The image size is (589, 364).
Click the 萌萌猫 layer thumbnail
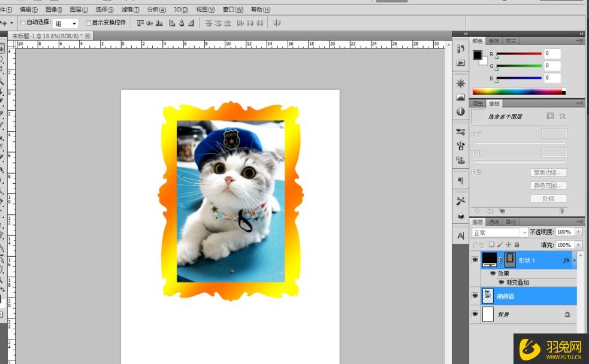[x=488, y=296]
